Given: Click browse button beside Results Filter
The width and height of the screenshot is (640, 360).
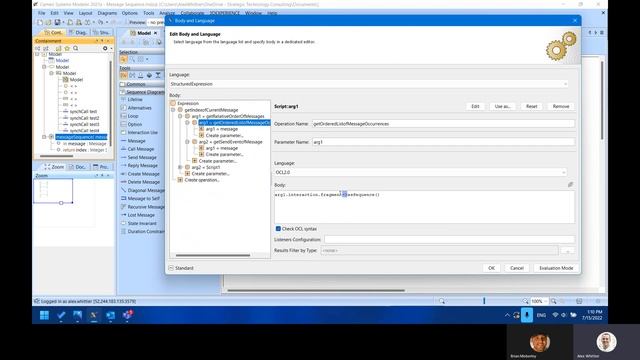Looking at the screenshot, I should (x=567, y=251).
